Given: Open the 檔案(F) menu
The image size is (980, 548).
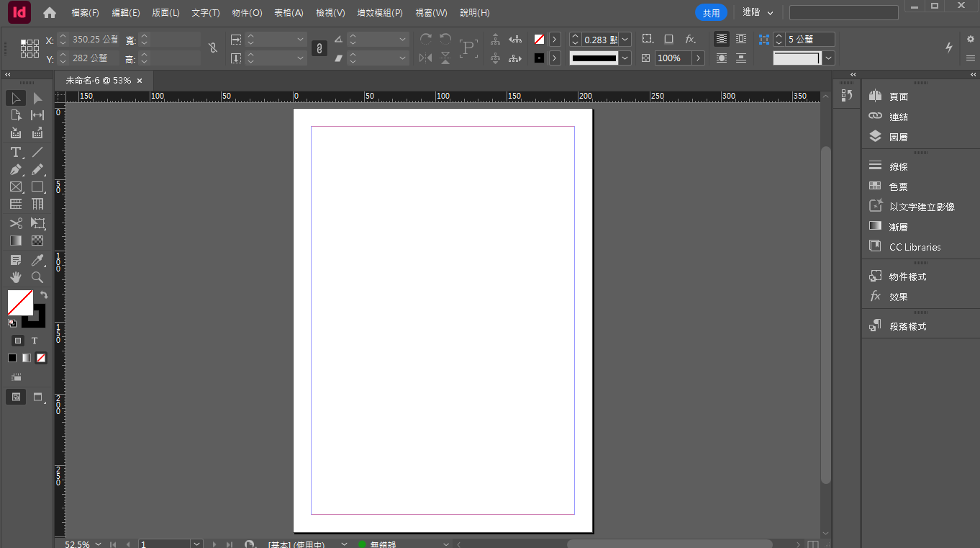Looking at the screenshot, I should pyautogui.click(x=85, y=13).
